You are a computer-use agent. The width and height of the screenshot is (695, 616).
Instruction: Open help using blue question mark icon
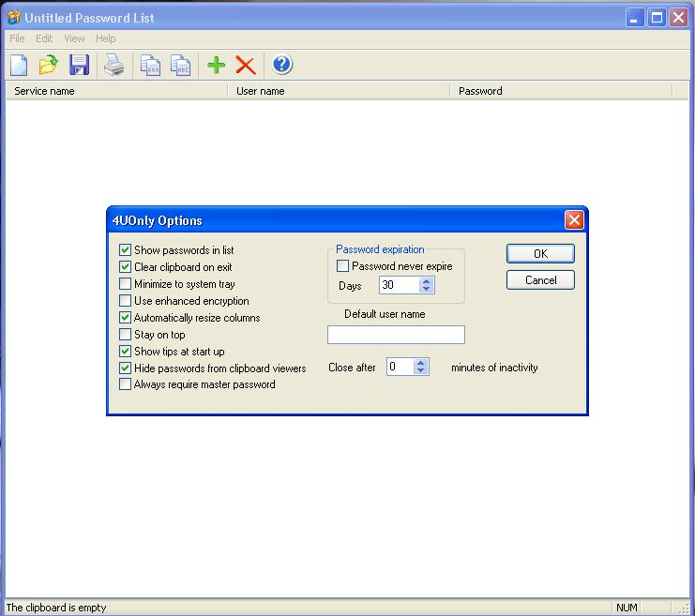pyautogui.click(x=282, y=65)
